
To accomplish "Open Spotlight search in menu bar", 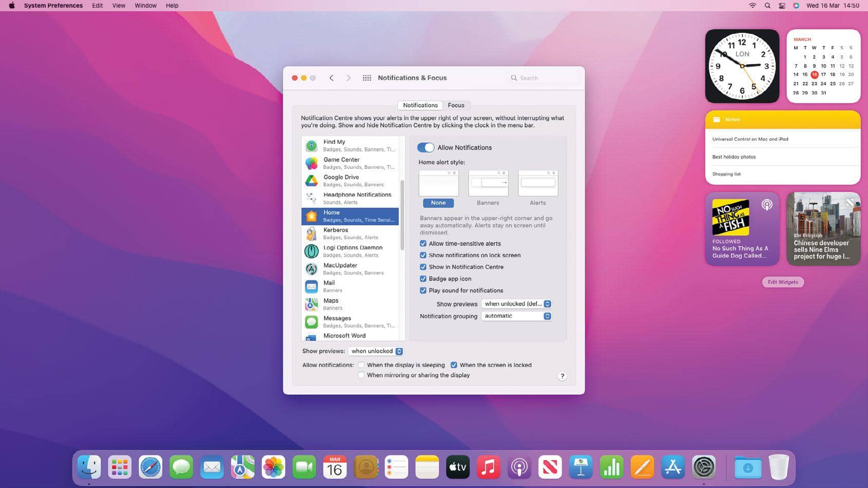I will point(767,6).
